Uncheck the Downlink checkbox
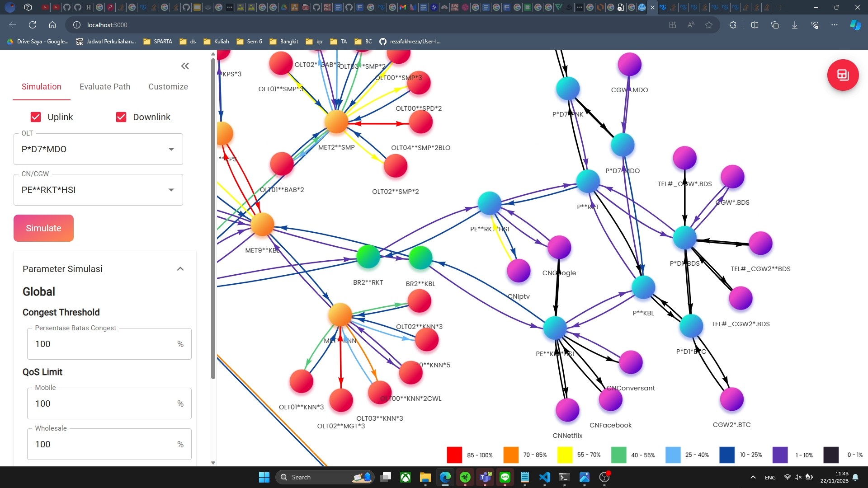This screenshot has width=868, height=488. coord(121,117)
